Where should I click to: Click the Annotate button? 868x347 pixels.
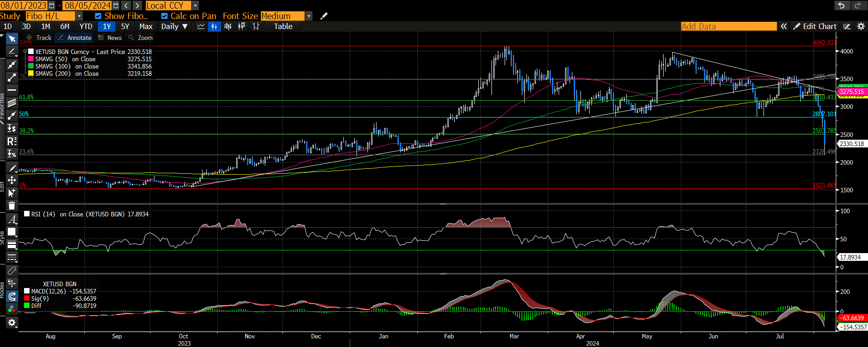pyautogui.click(x=74, y=38)
